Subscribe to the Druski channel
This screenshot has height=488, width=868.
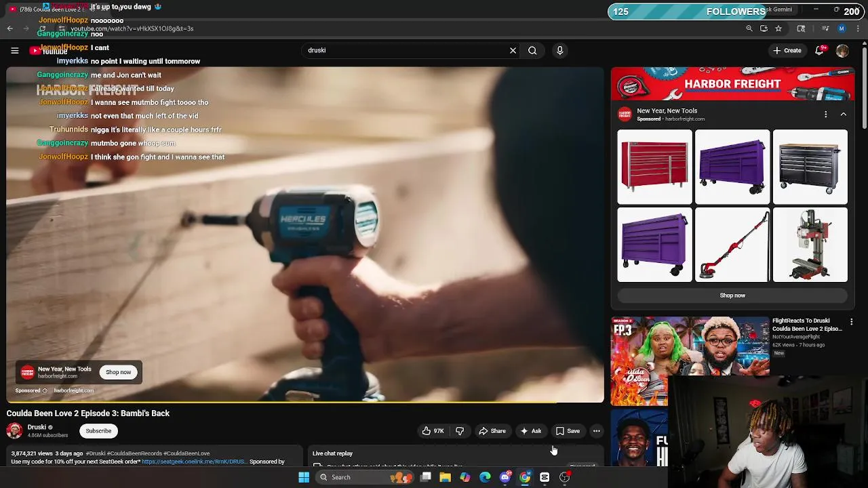pos(98,431)
